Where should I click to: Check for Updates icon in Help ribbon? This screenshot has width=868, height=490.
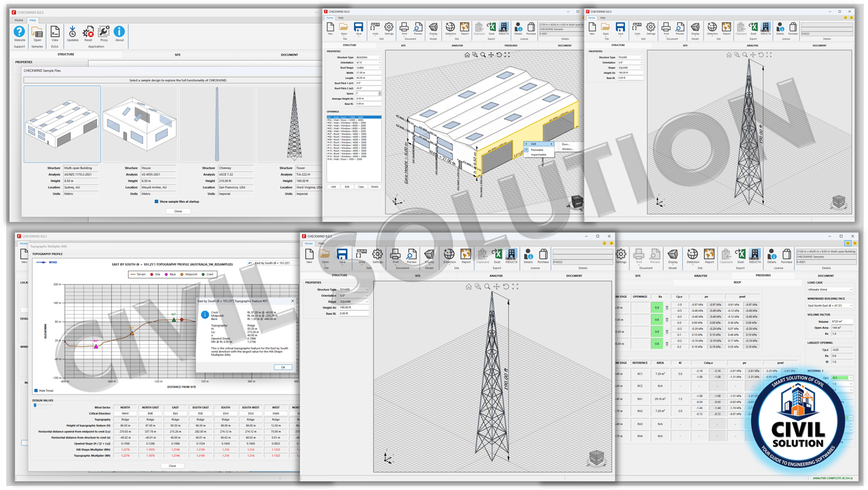pos(72,32)
